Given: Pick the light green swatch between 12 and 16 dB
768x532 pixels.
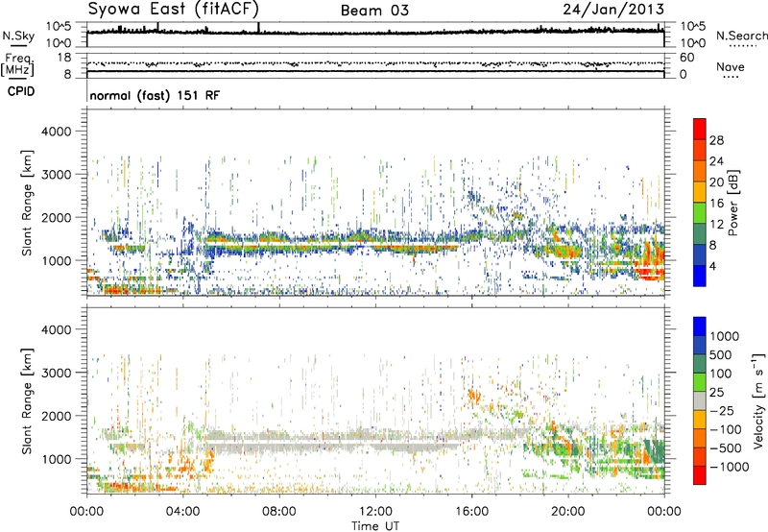Looking at the screenshot, I should click(700, 213).
